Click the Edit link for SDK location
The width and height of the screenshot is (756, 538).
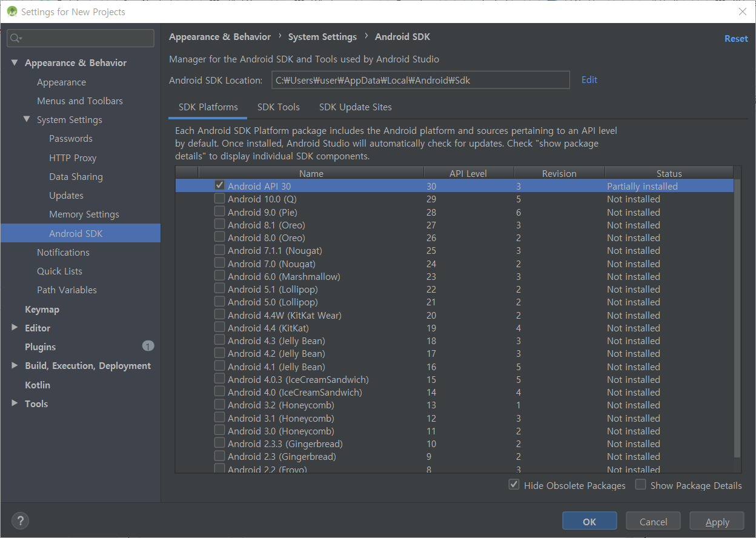pos(589,79)
